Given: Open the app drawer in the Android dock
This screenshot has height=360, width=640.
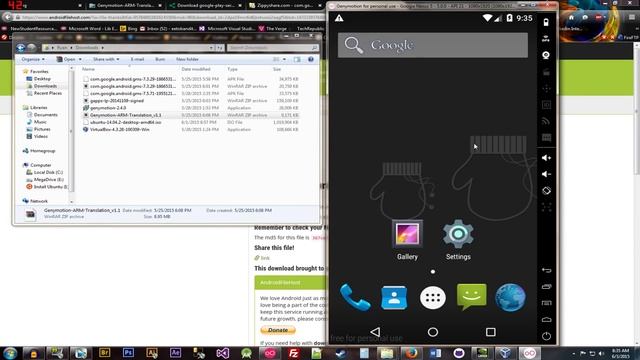Looking at the screenshot, I should pos(433,298).
